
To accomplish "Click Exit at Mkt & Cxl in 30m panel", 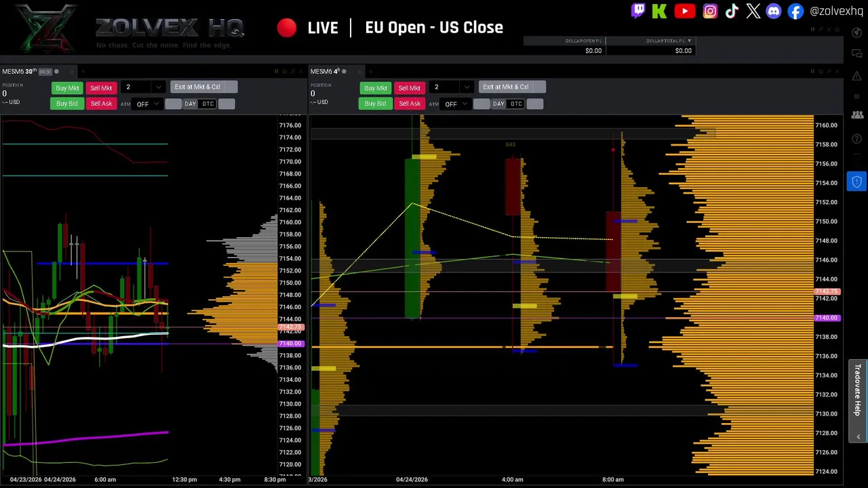I will click(x=197, y=87).
